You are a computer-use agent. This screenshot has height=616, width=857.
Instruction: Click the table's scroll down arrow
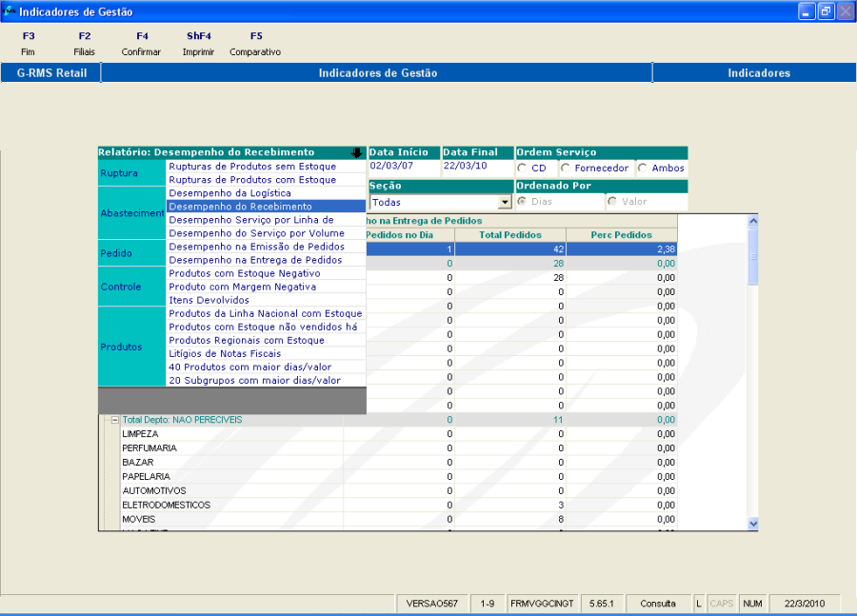click(753, 523)
